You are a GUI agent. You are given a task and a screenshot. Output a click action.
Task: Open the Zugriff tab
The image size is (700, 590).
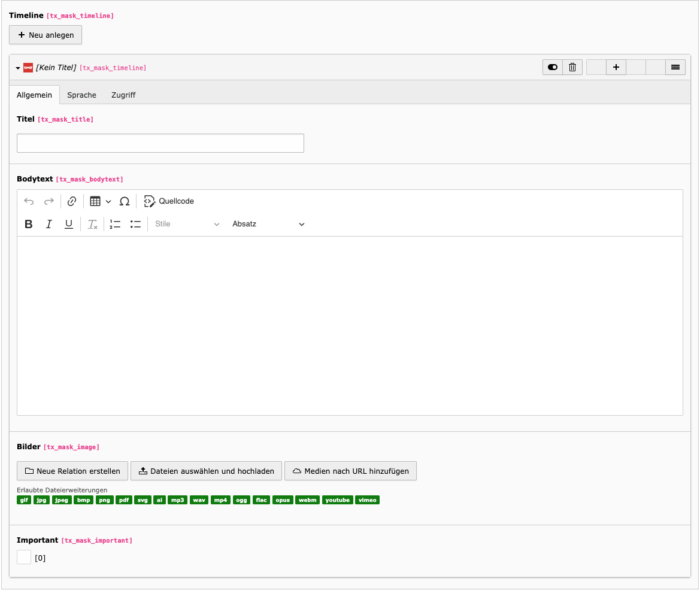tap(123, 95)
